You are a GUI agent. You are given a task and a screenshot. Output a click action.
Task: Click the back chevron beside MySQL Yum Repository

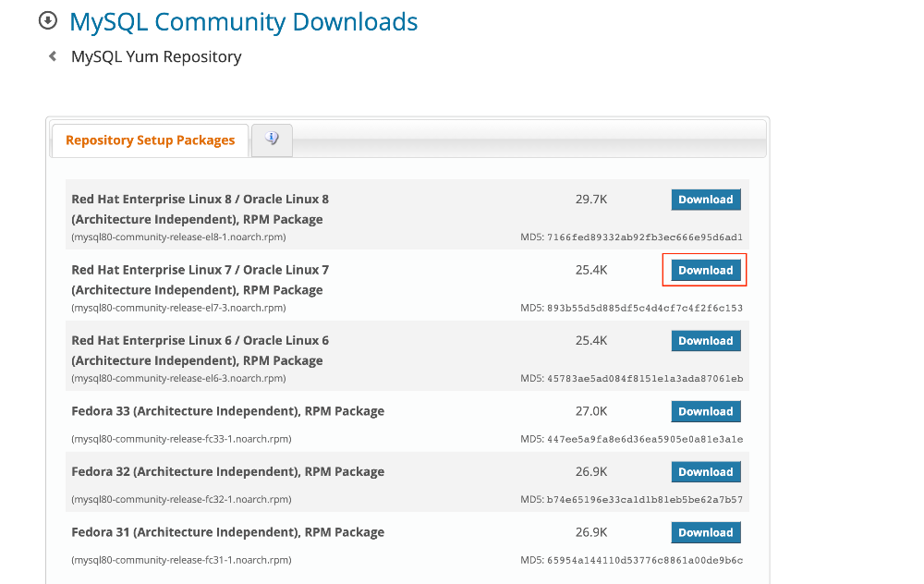coord(53,56)
